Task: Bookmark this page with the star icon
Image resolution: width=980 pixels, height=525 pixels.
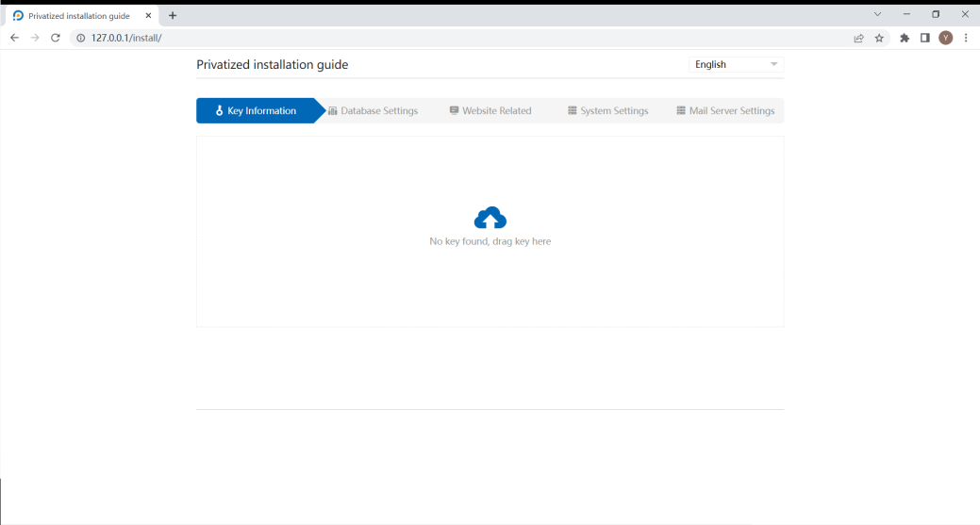Action: [x=879, y=38]
